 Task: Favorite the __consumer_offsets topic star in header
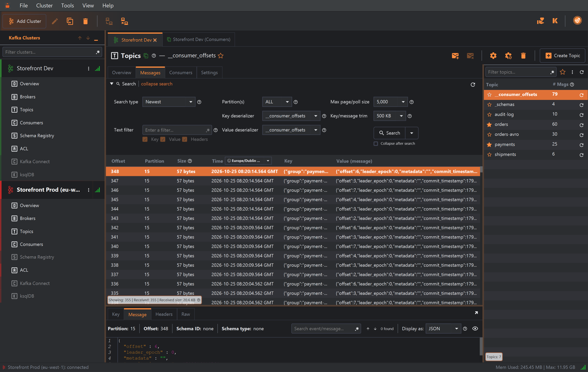click(221, 56)
